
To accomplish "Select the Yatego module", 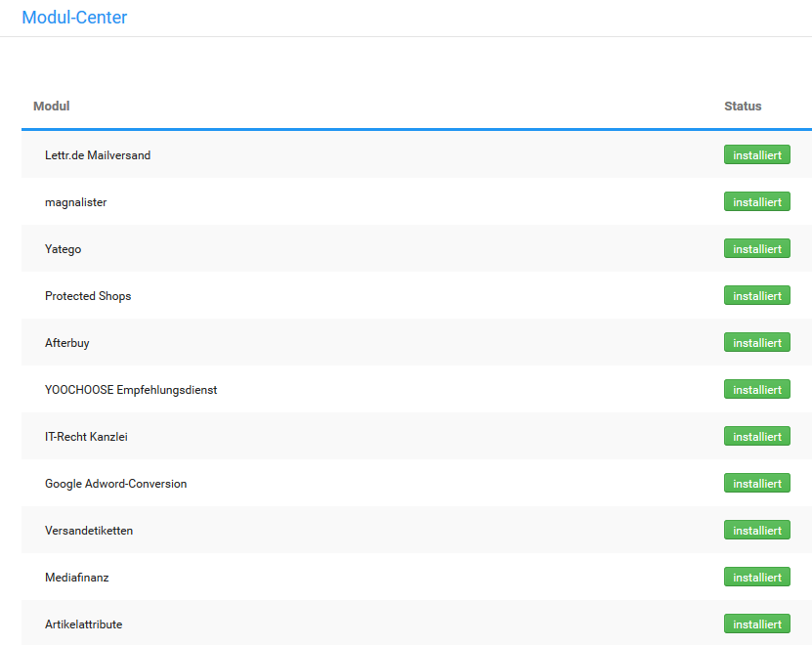I will pos(63,249).
